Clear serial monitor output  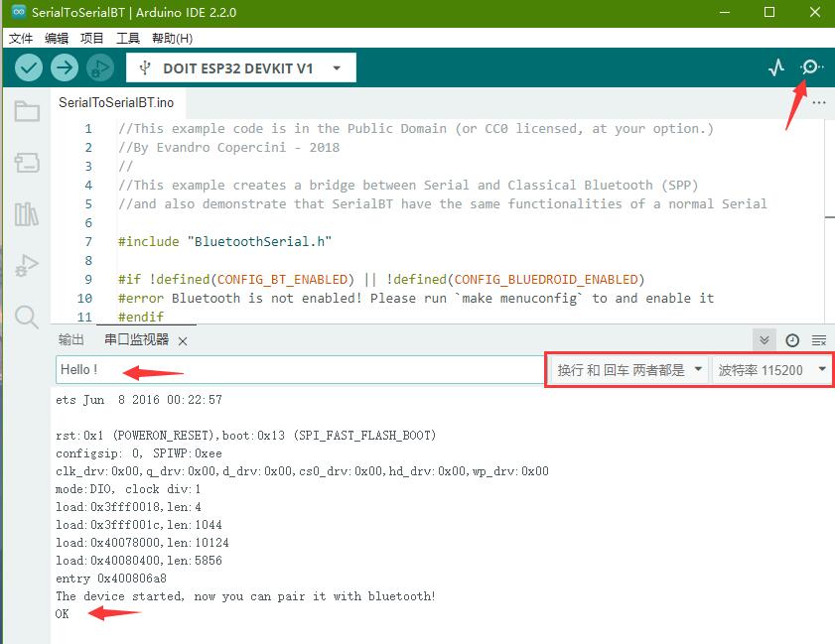819,340
